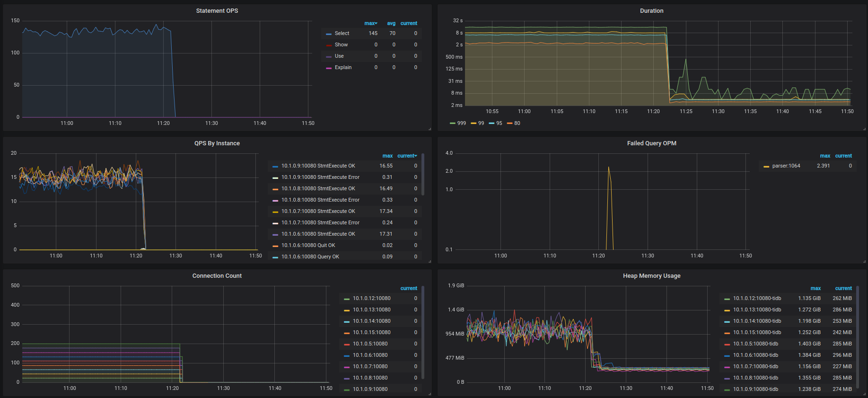Select 10.1.0.9:10080-tidb in Heap Memory legend
The image size is (868, 398).
point(755,389)
